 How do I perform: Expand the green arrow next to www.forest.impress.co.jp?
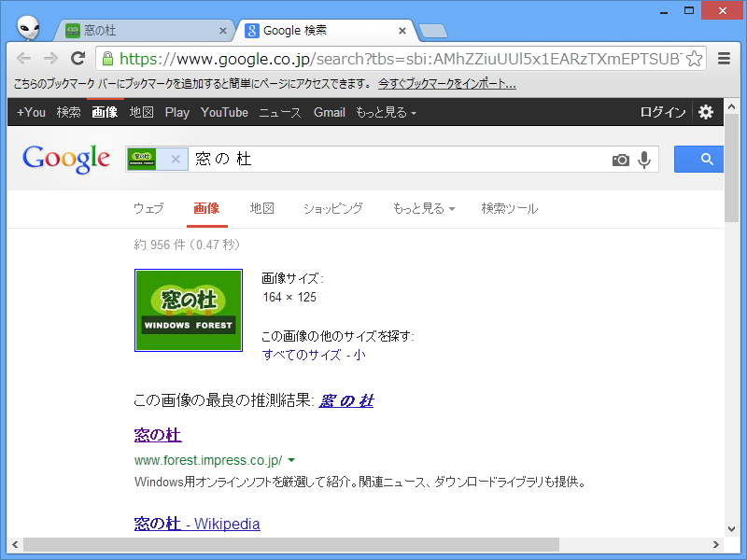(291, 460)
